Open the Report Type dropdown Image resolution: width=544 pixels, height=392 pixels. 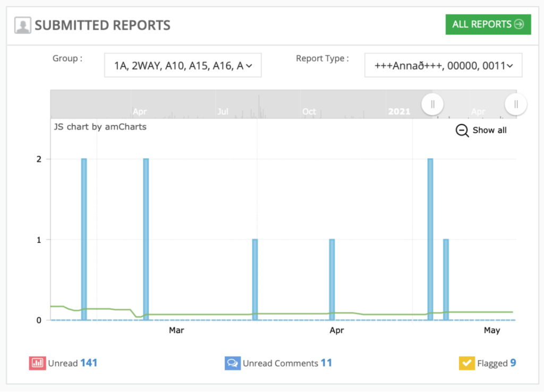(x=443, y=66)
